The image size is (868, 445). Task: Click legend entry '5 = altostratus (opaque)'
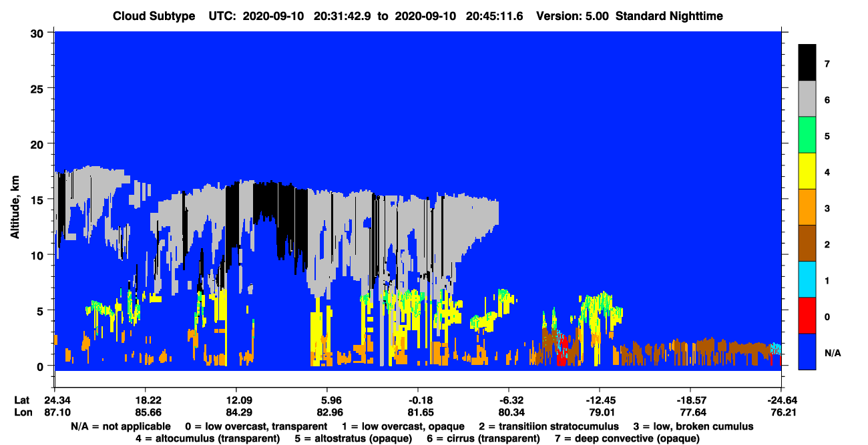tap(355, 438)
